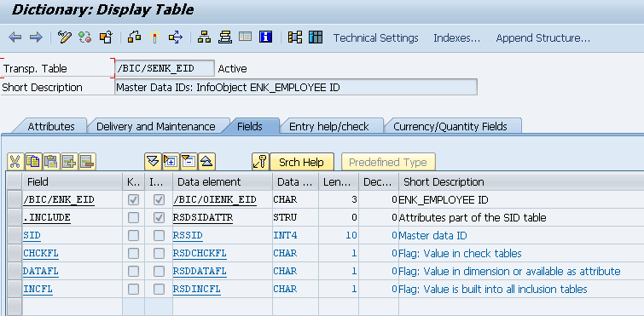The width and height of the screenshot is (644, 316).
Task: Select the /BIC/ENK_EID row selector
Action: coord(15,200)
